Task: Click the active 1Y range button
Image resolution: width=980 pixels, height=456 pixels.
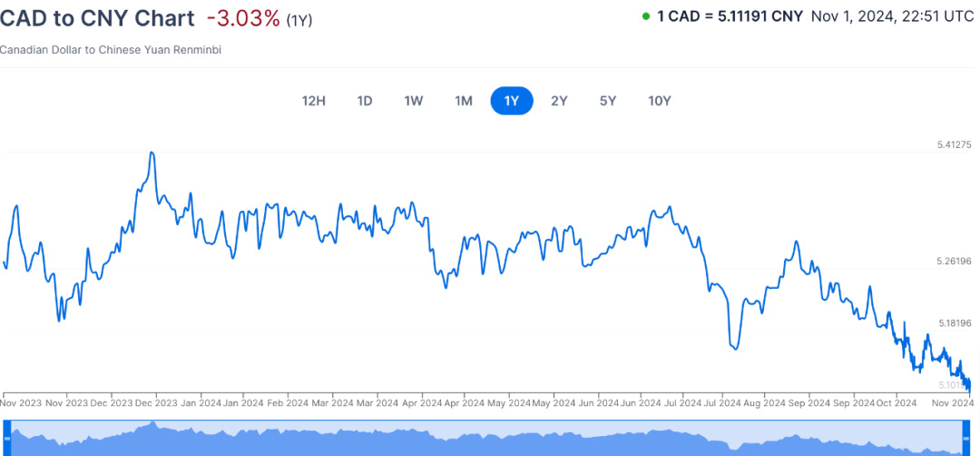Action: coord(512,101)
